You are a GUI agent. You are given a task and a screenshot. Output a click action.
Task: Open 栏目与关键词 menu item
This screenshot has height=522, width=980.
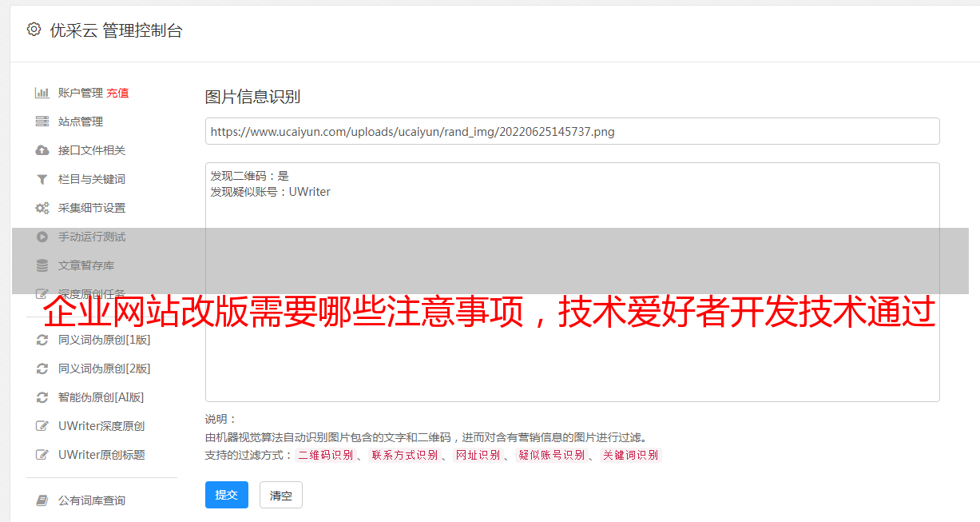point(92,179)
